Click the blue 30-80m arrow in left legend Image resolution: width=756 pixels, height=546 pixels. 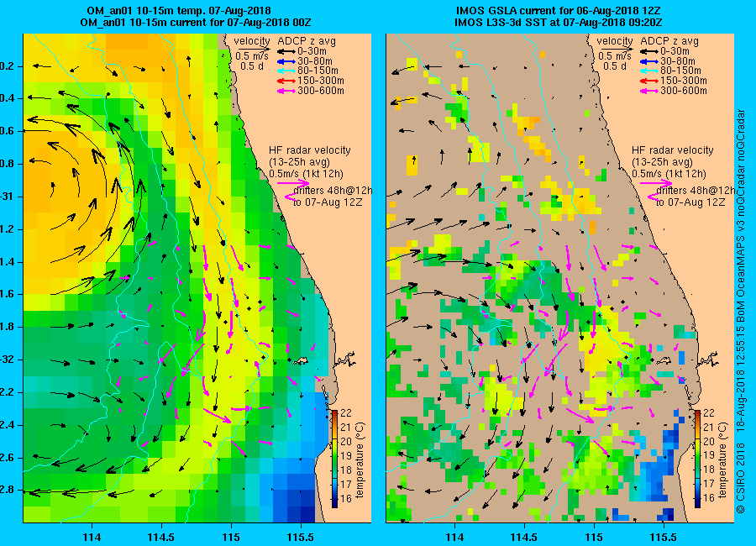[286, 61]
